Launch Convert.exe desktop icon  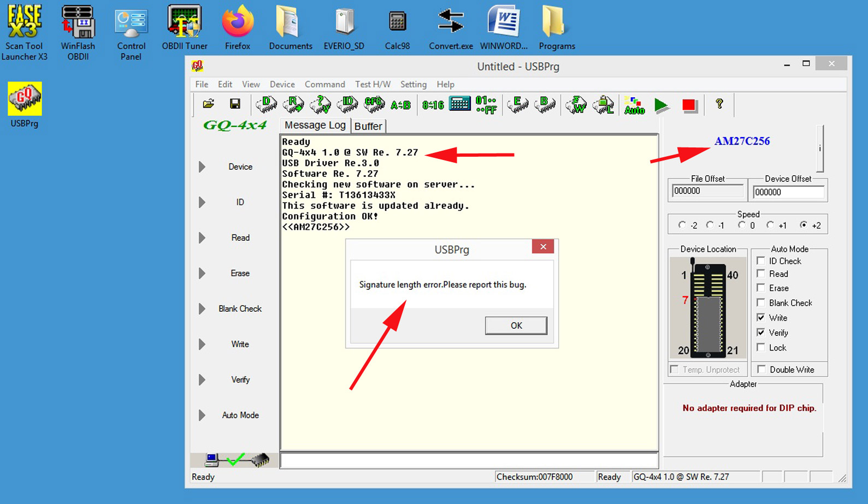(x=451, y=28)
